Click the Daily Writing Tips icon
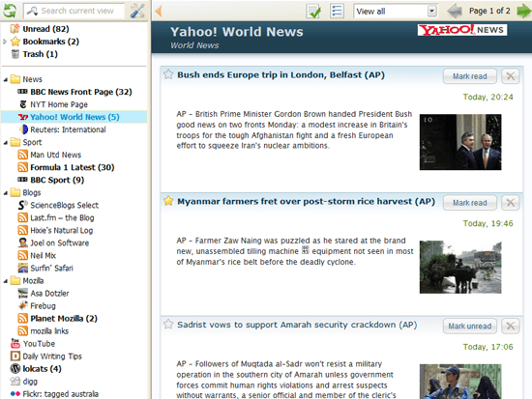 15,356
